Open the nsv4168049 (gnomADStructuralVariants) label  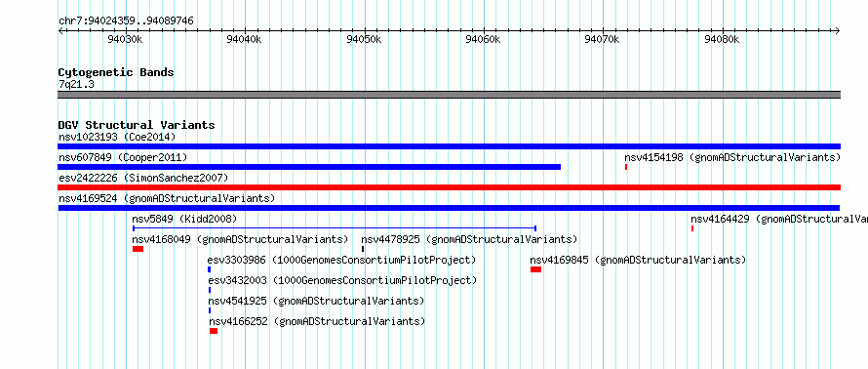240,239
